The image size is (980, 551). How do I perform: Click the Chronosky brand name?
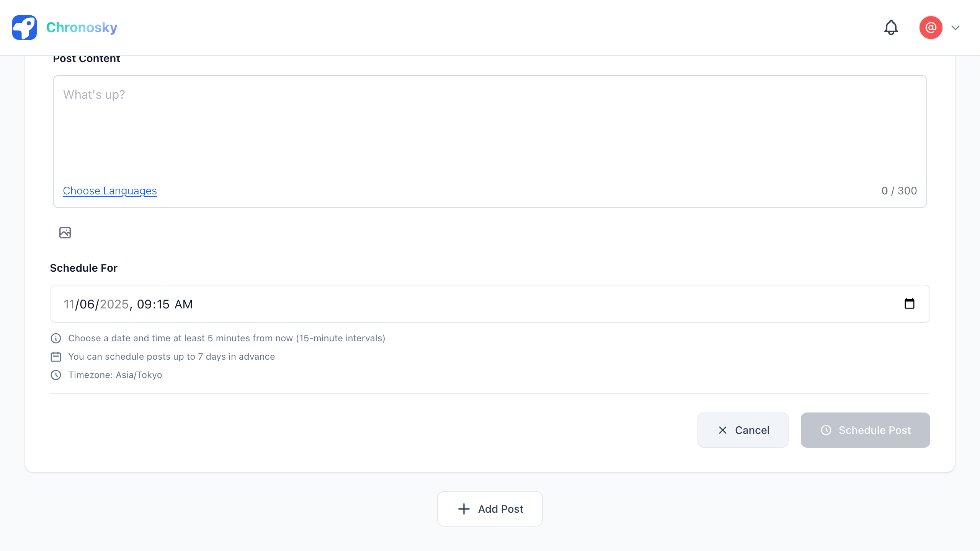click(x=82, y=28)
